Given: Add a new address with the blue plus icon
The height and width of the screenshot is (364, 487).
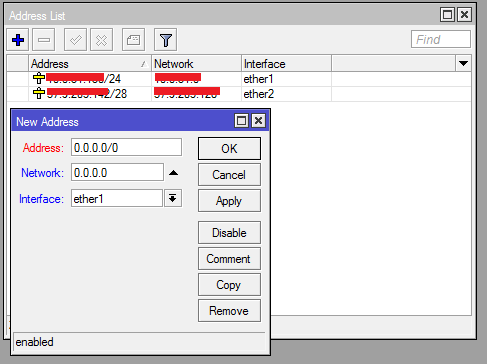Looking at the screenshot, I should pyautogui.click(x=18, y=40).
